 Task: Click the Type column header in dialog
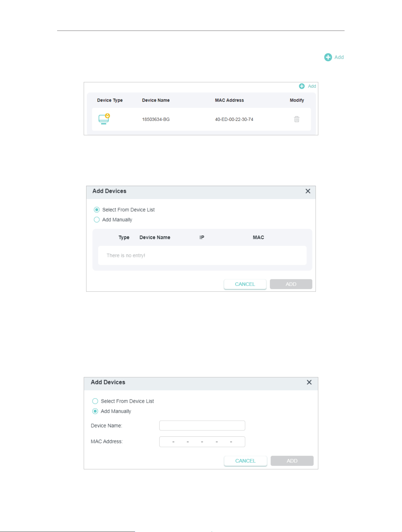tap(124, 238)
